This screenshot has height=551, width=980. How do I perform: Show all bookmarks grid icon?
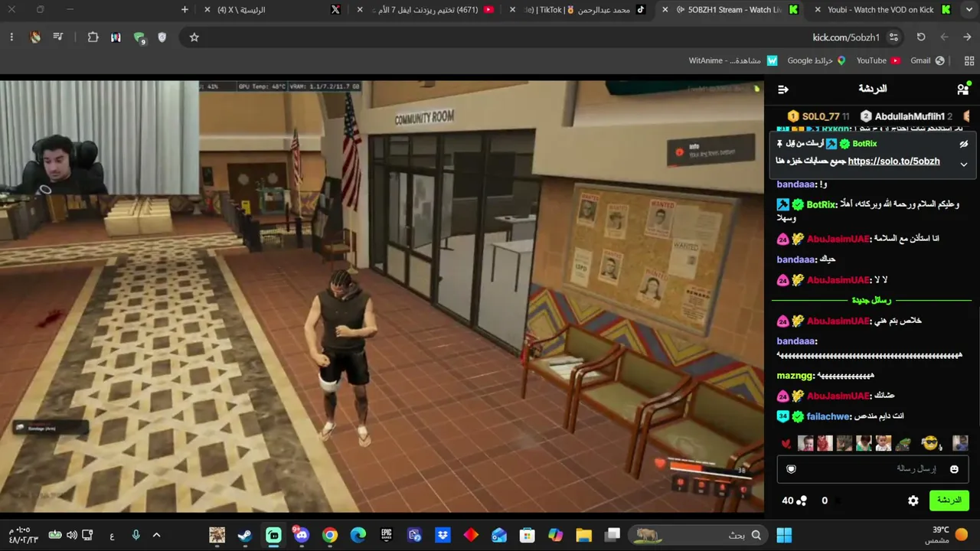pos(969,60)
